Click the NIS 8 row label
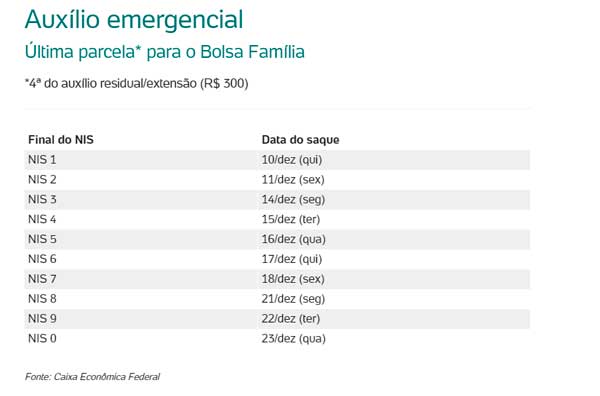The image size is (600, 396). pyautogui.click(x=42, y=299)
